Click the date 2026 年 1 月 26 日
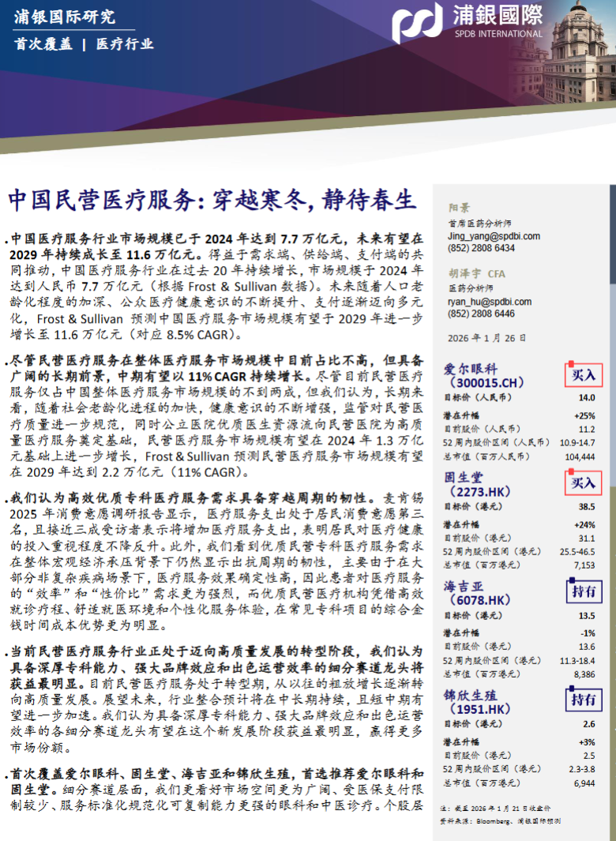The width and height of the screenshot is (616, 841). coord(486,338)
